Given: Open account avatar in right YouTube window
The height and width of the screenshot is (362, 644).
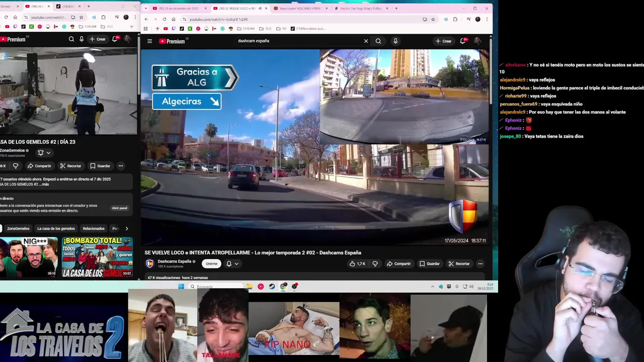Looking at the screenshot, I should click(477, 41).
